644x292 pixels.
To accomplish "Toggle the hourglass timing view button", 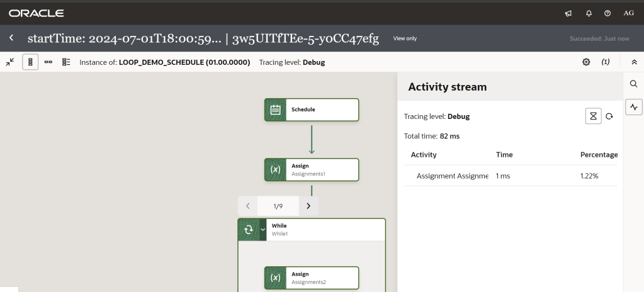I will pyautogui.click(x=593, y=116).
